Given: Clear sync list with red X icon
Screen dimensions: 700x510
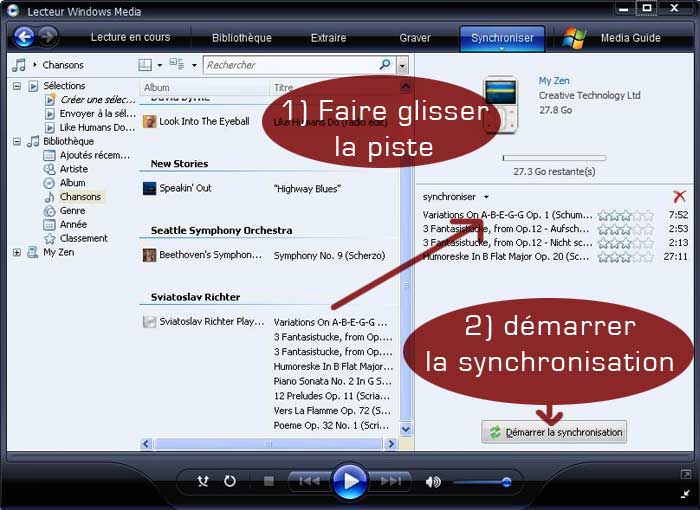Looking at the screenshot, I should pyautogui.click(x=680, y=197).
